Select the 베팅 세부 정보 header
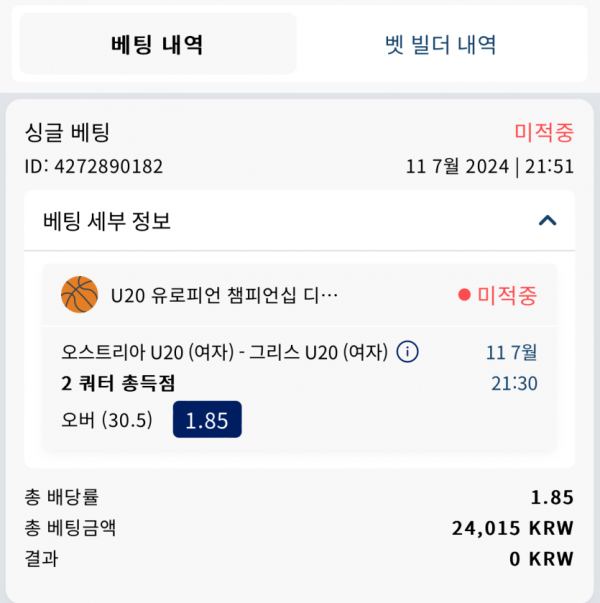Screen dimensions: 600x603 300,221
